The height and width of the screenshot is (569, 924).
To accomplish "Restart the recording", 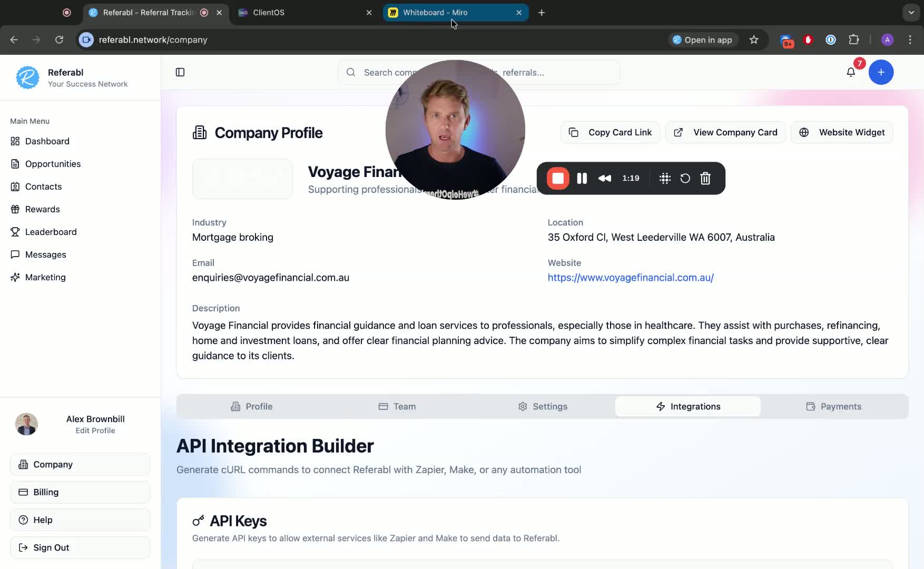I will [685, 179].
